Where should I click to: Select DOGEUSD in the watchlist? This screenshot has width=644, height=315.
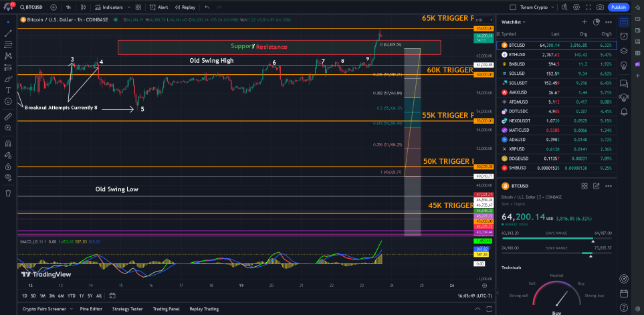click(x=556, y=159)
